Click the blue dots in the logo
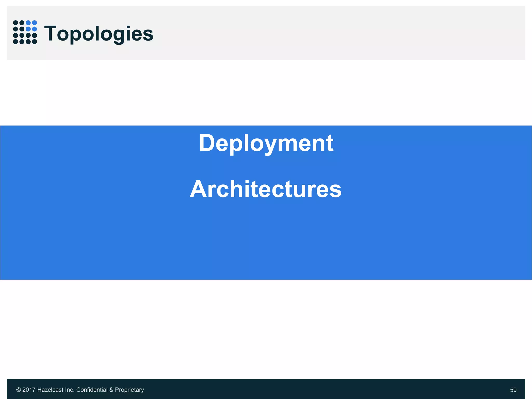This screenshot has width=532, height=399. click(x=31, y=26)
